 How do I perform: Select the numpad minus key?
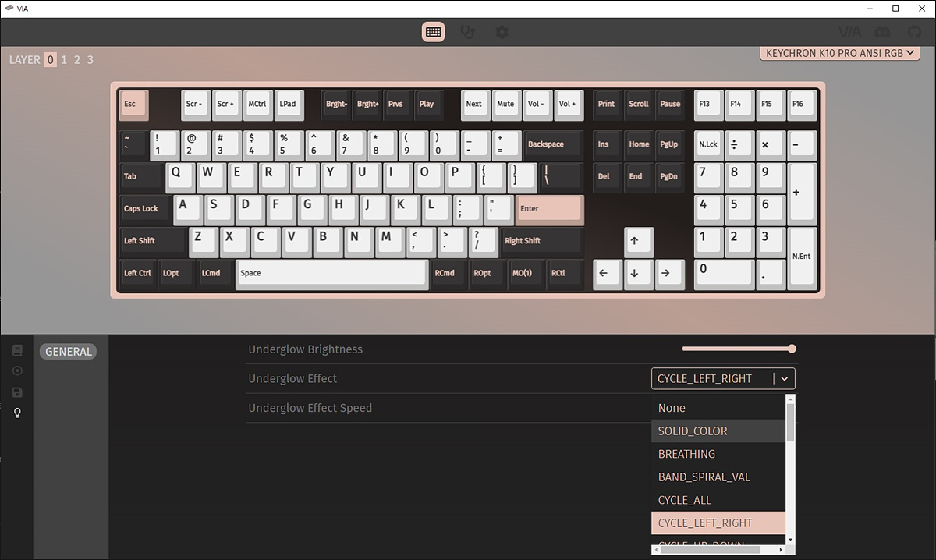(802, 146)
